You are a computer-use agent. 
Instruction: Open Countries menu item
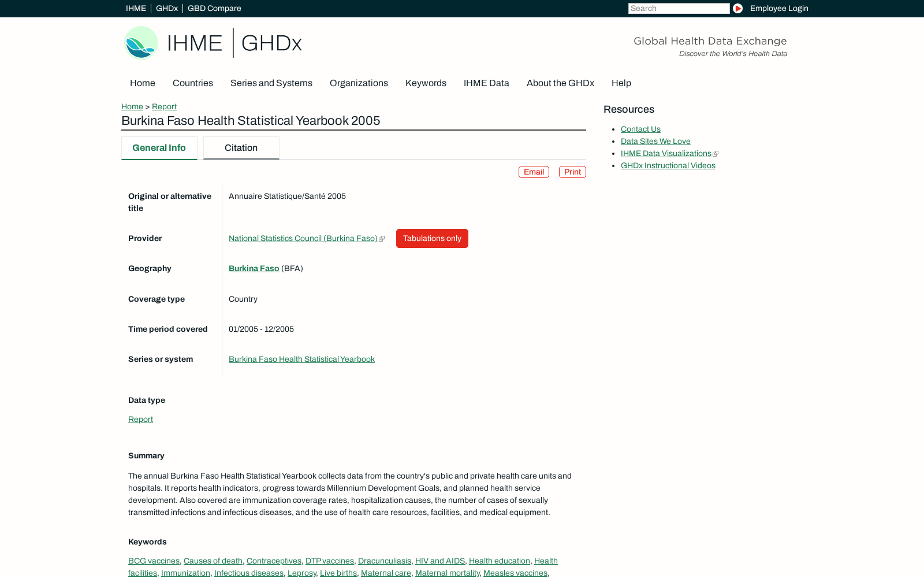tap(193, 83)
